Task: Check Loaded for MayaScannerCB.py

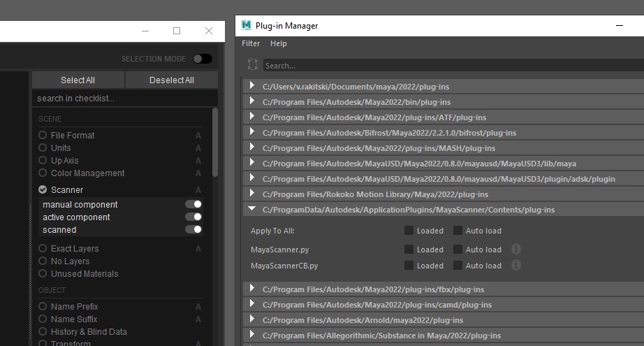Action: click(x=409, y=266)
